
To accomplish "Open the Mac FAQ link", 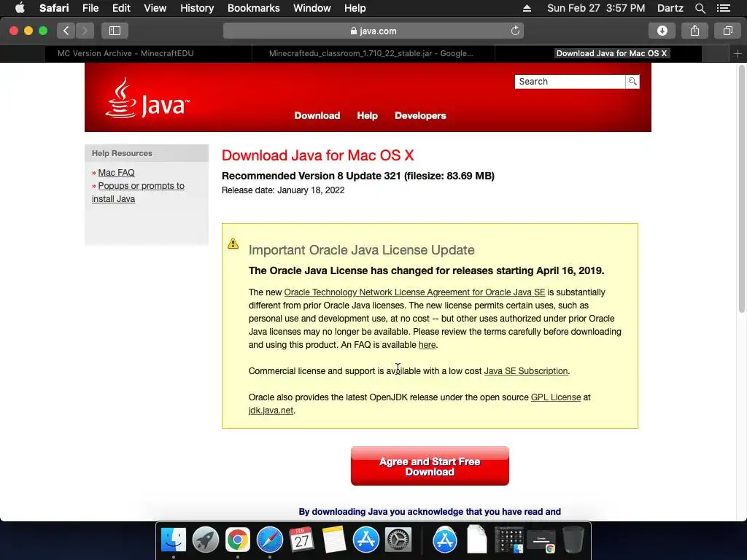I will click(x=116, y=172).
